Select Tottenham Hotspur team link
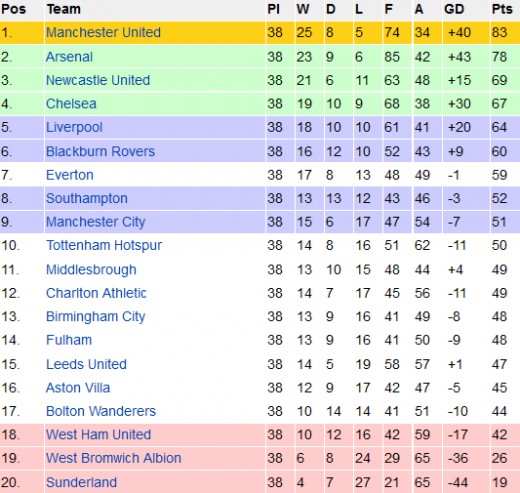This screenshot has width=520, height=493. (x=104, y=246)
